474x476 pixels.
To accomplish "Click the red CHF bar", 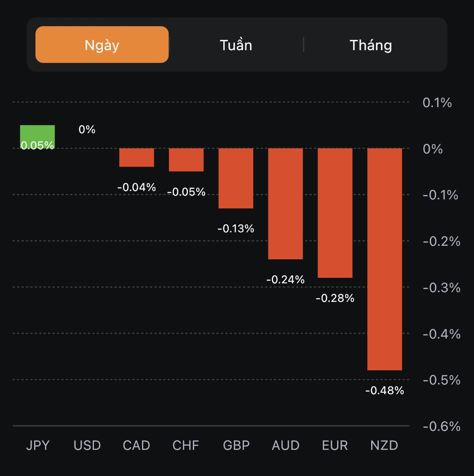I will click(x=186, y=159).
